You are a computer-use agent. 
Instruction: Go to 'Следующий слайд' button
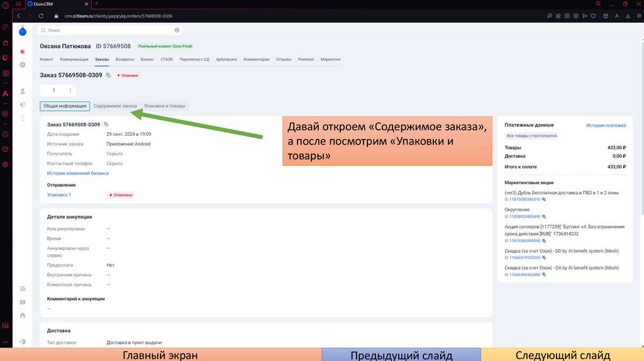[562, 355]
